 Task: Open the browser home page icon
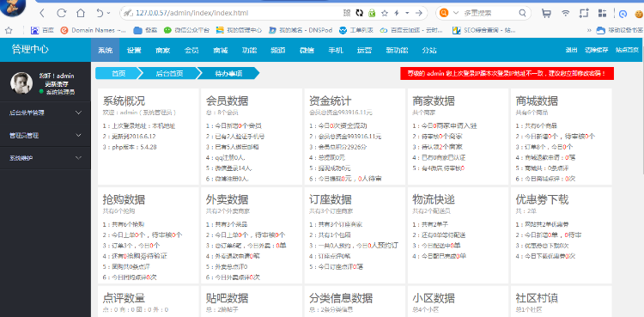tap(81, 13)
